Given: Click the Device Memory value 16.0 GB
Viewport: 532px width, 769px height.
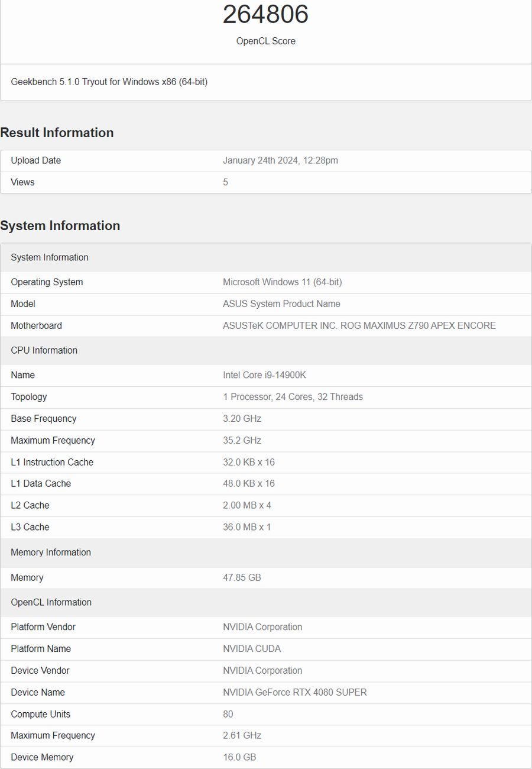Looking at the screenshot, I should (x=239, y=757).
